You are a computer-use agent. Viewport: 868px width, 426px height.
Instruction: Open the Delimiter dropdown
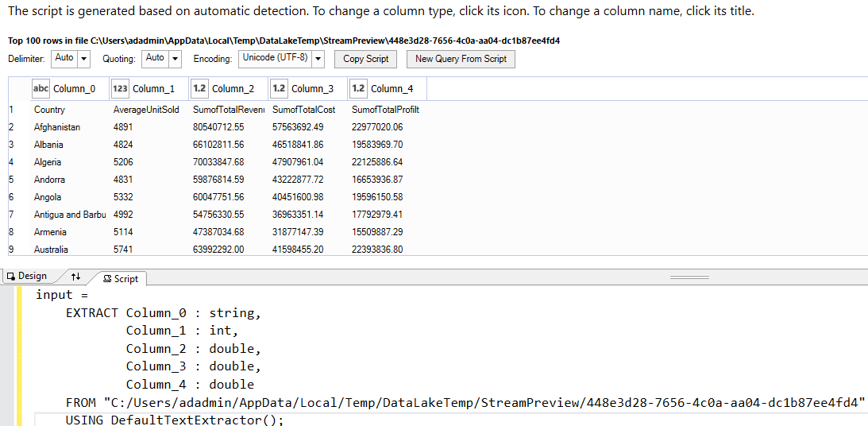[84, 59]
